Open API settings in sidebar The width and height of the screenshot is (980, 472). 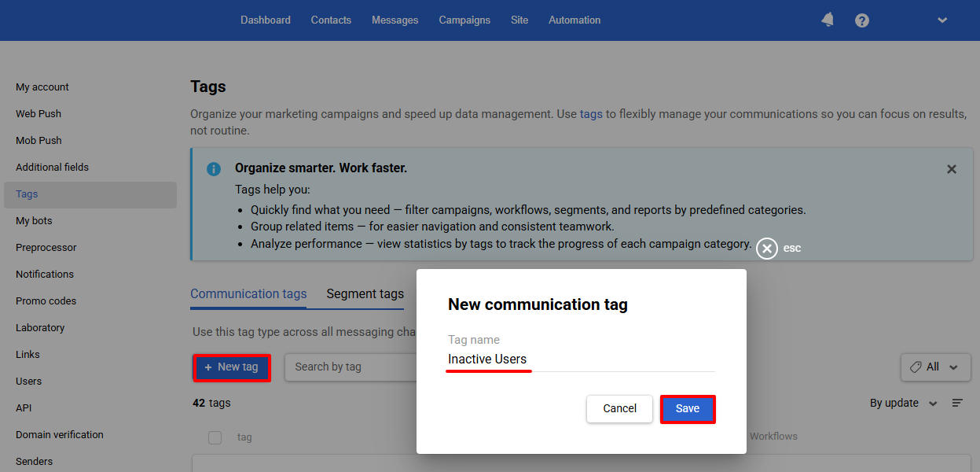click(24, 408)
